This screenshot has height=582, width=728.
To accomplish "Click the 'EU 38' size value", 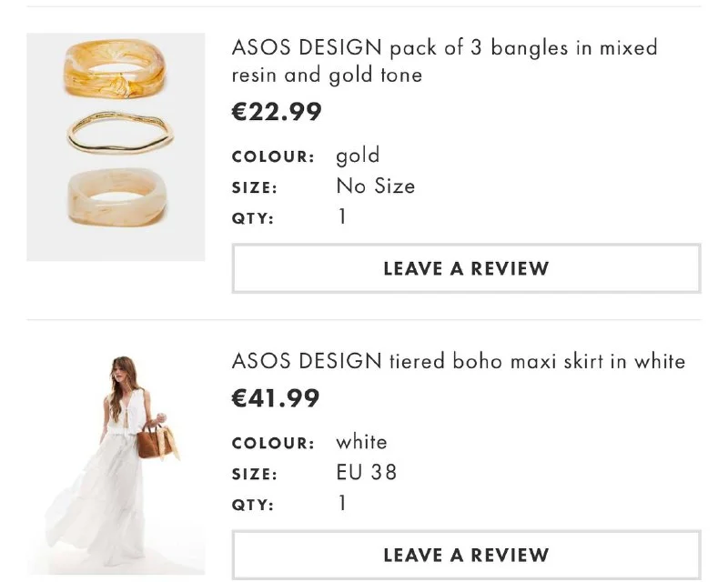I will (x=366, y=473).
